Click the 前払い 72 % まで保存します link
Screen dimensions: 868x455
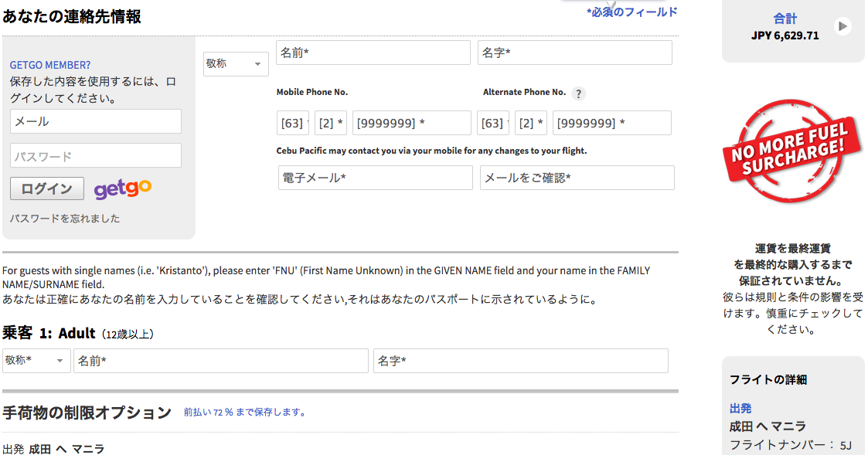[x=245, y=413]
